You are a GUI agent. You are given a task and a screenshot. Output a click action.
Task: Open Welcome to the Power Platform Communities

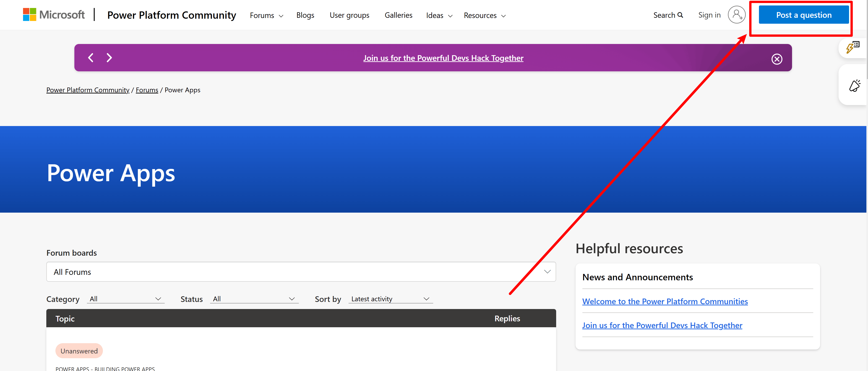point(665,301)
